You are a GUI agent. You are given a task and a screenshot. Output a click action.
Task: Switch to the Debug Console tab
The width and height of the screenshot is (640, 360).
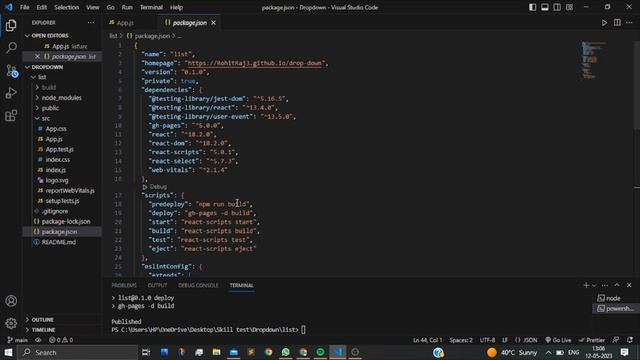point(198,285)
